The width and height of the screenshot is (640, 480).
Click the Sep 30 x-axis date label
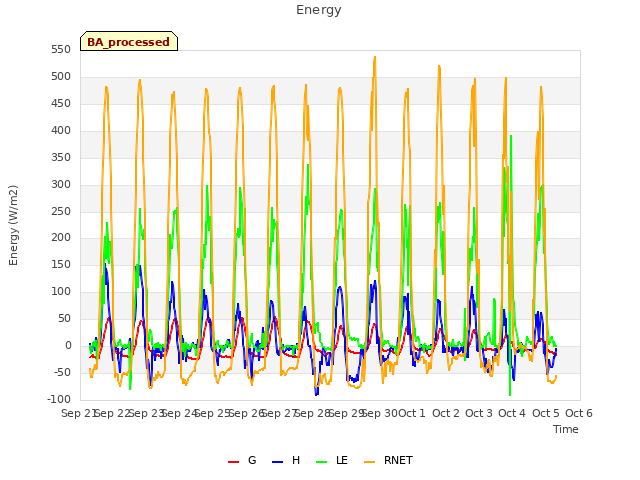tap(380, 413)
